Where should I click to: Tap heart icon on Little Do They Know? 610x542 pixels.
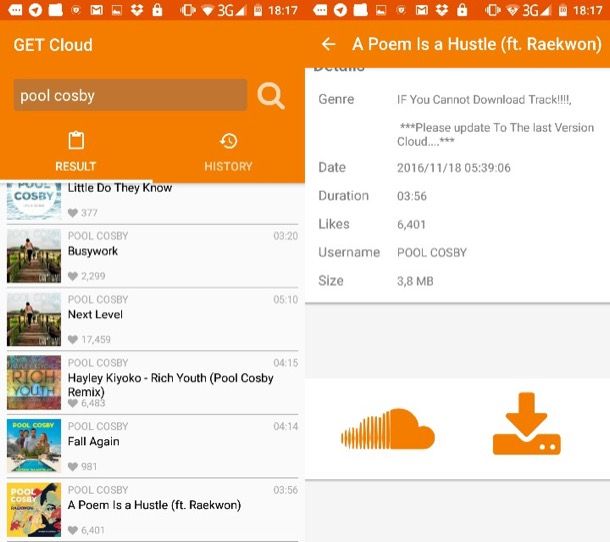pyautogui.click(x=73, y=212)
